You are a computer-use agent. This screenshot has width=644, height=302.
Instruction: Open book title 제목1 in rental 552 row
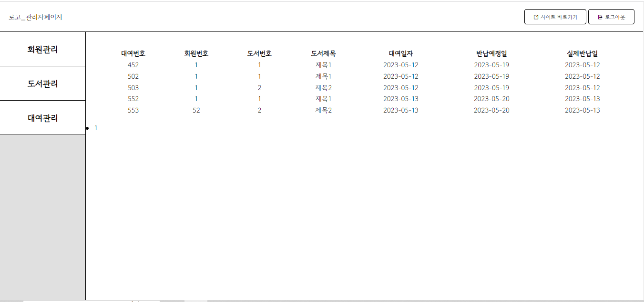pos(323,99)
